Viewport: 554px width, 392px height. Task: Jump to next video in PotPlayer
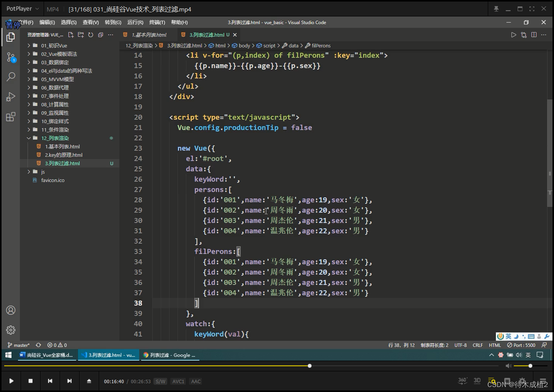69,381
